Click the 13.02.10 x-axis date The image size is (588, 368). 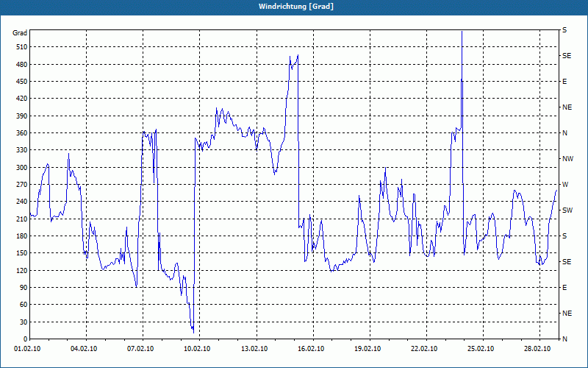pos(254,349)
